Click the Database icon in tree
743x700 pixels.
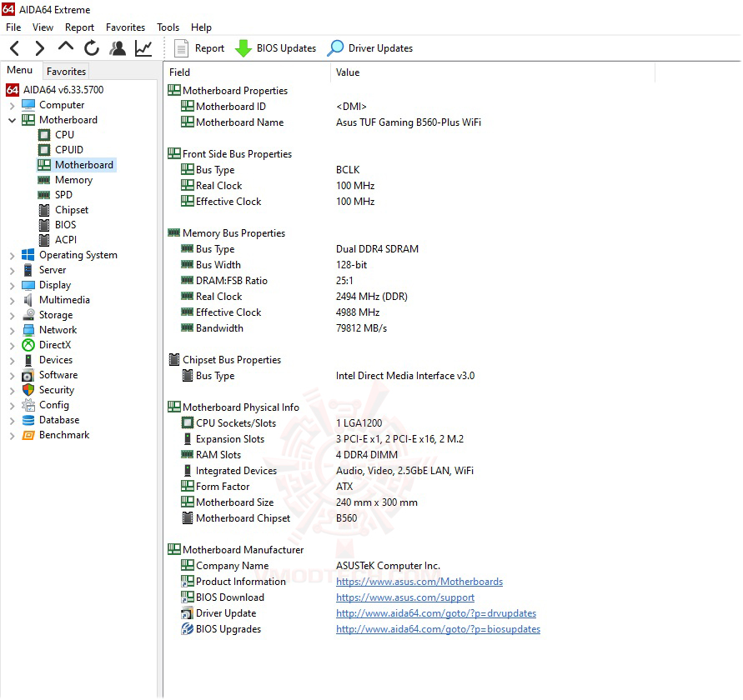28,420
